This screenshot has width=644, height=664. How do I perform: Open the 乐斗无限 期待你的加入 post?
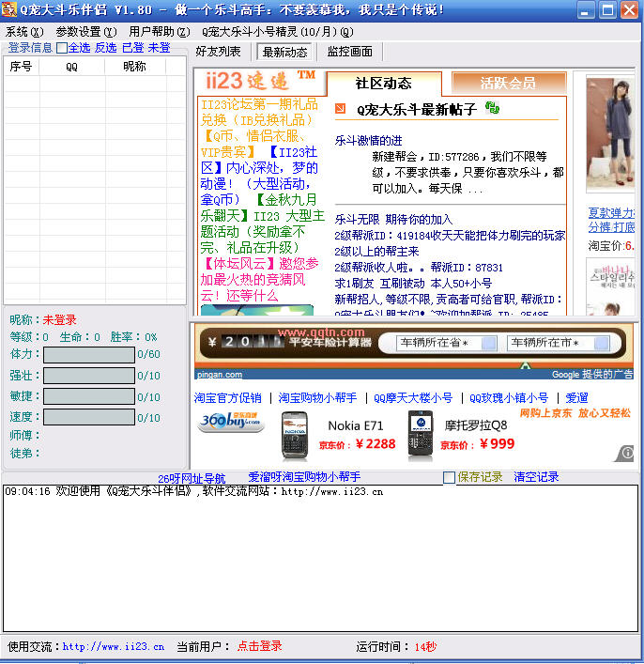[393, 220]
